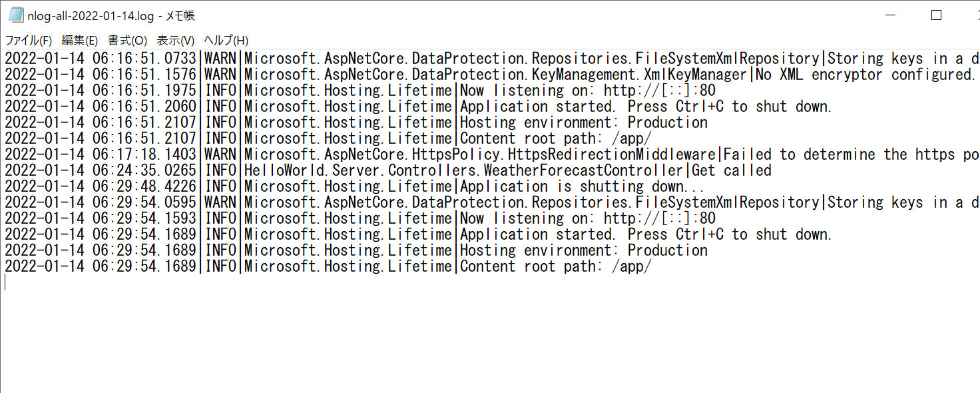Viewport: 980px width, 393px height.
Task: Click the last 'Content root path: /app/' line
Action: pos(328,266)
